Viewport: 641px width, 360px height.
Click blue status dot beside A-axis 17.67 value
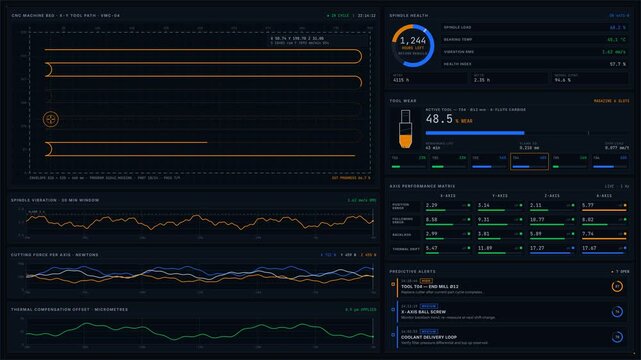[x=625, y=248]
